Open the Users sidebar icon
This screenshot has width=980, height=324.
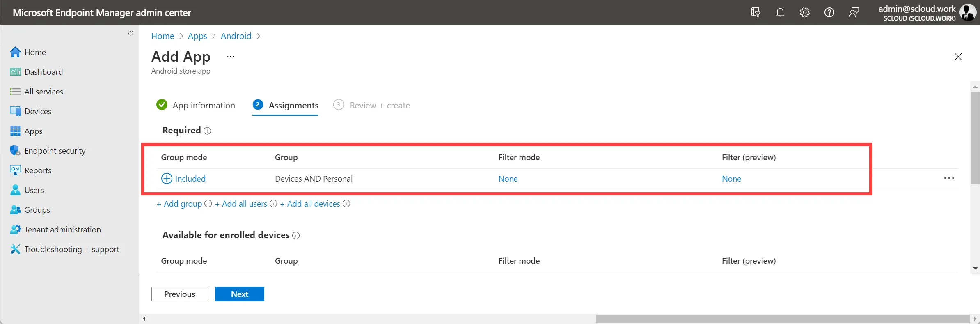[15, 190]
